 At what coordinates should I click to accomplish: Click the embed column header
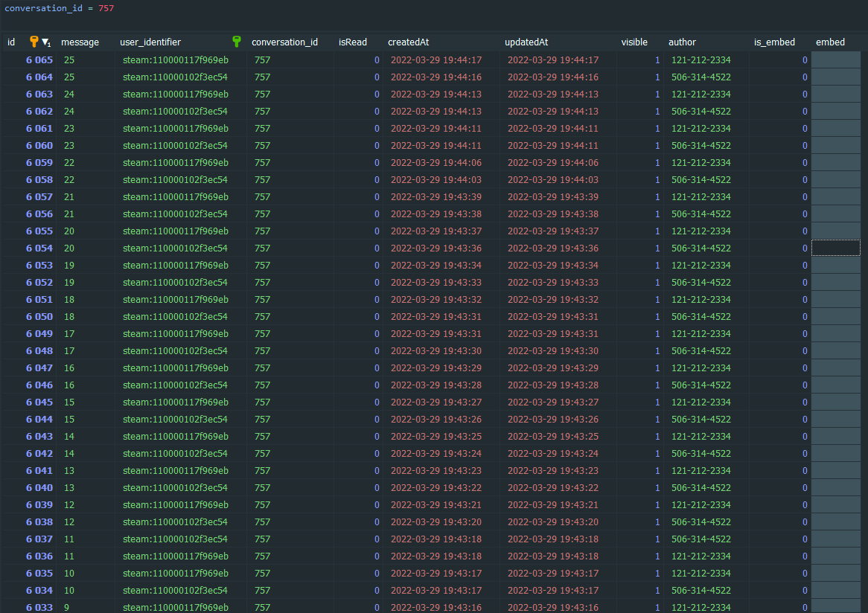[x=830, y=42]
